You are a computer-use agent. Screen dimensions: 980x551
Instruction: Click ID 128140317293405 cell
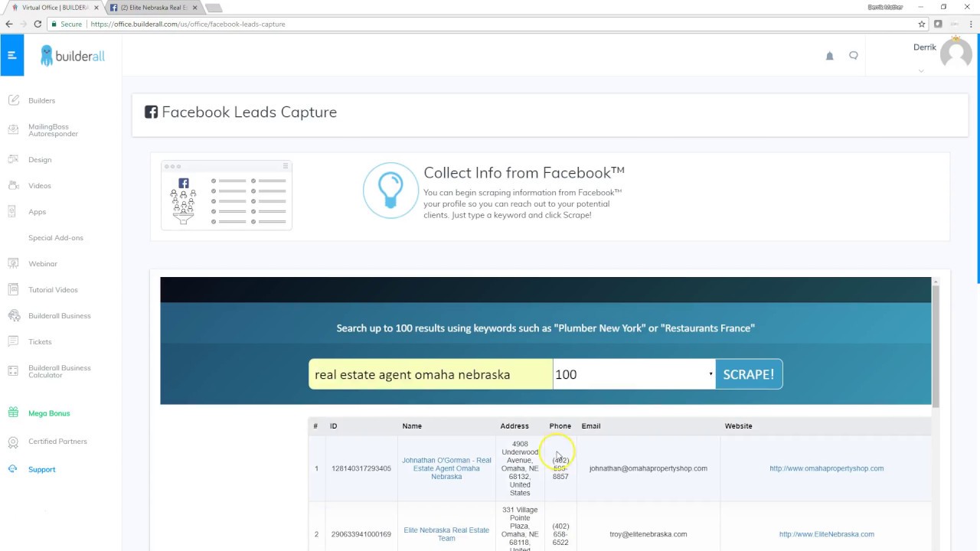click(361, 468)
